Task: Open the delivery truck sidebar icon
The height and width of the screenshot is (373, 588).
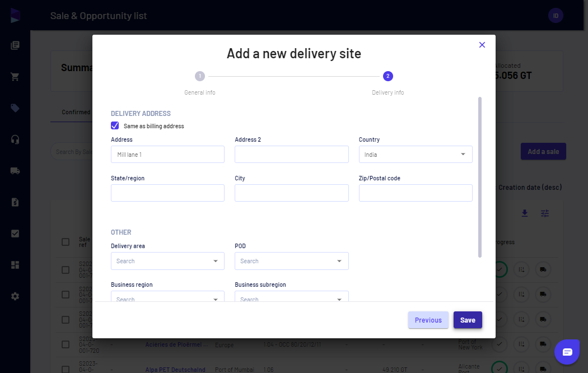Action: (x=15, y=171)
